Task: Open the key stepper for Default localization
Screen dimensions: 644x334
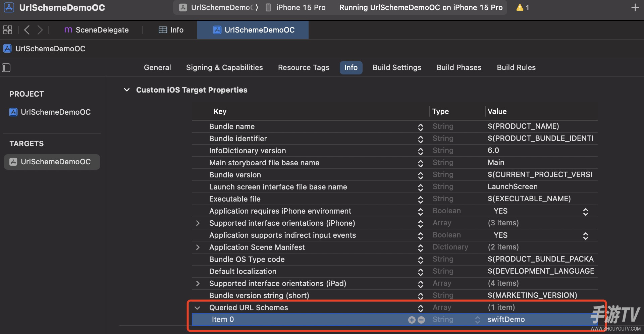Action: click(x=420, y=272)
